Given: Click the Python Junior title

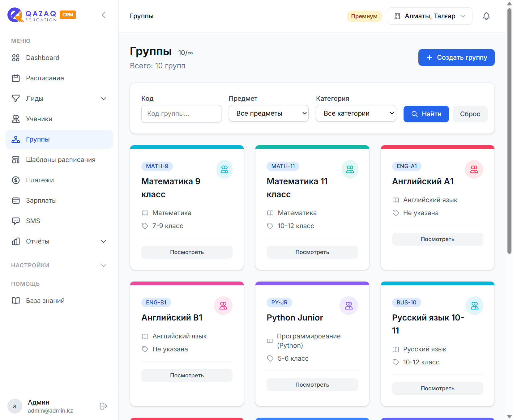Looking at the screenshot, I should [x=295, y=318].
